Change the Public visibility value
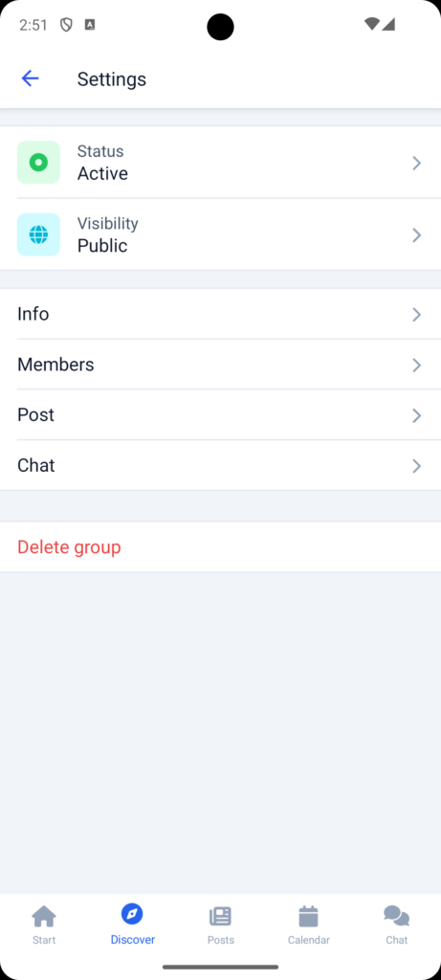441x980 pixels. click(102, 246)
